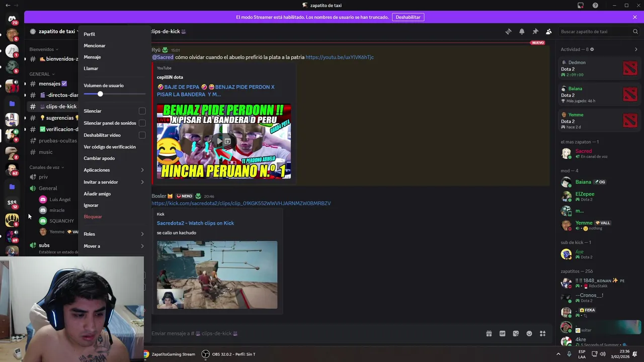Show pinned messages pin icon
This screenshot has width=644, height=362.
click(535, 31)
